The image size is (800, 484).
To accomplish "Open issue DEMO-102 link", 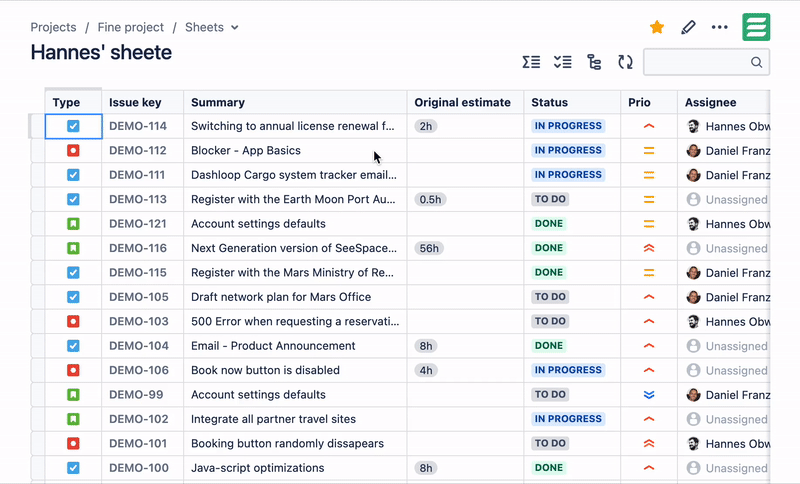I will (139, 419).
